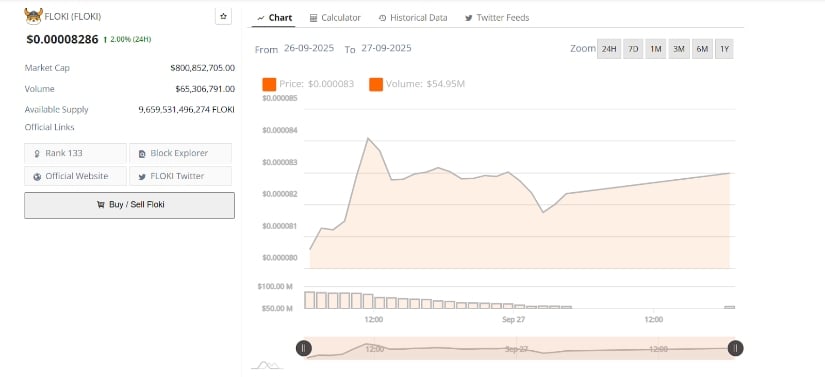Click the ribbon icon beside Rank 133

point(37,154)
